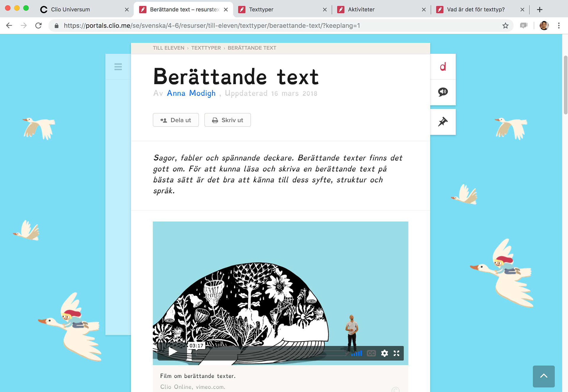The height and width of the screenshot is (392, 568).
Task: Click the Dela ut button
Action: [176, 120]
